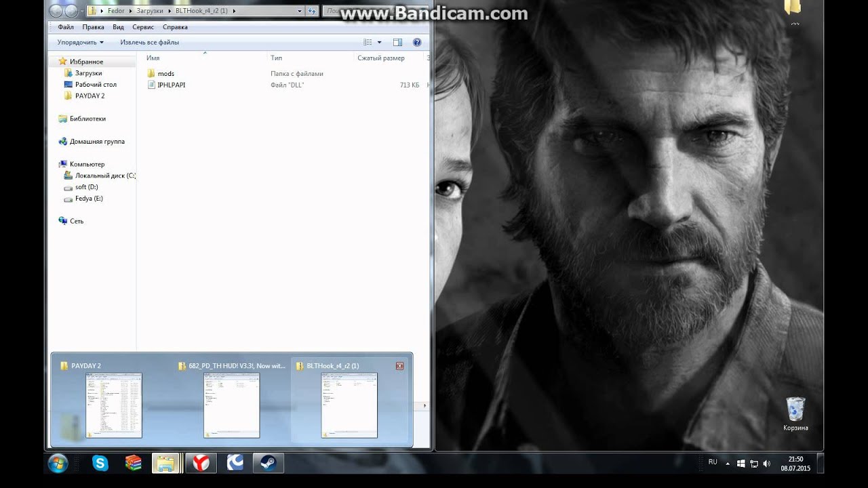Open the address bar history dropdown
The image size is (868, 488).
point(300,11)
